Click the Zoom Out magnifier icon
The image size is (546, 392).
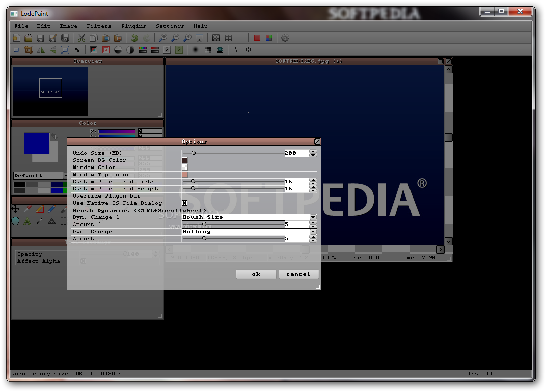coord(175,38)
